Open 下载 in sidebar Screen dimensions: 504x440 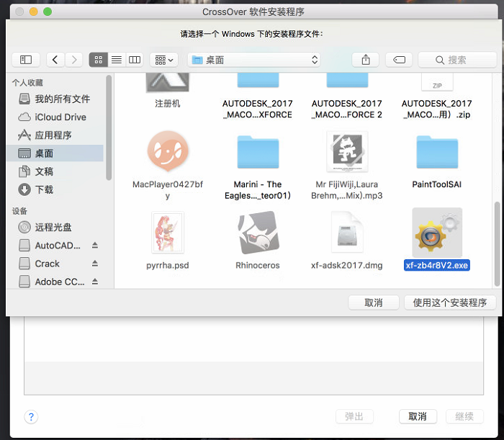click(55, 189)
